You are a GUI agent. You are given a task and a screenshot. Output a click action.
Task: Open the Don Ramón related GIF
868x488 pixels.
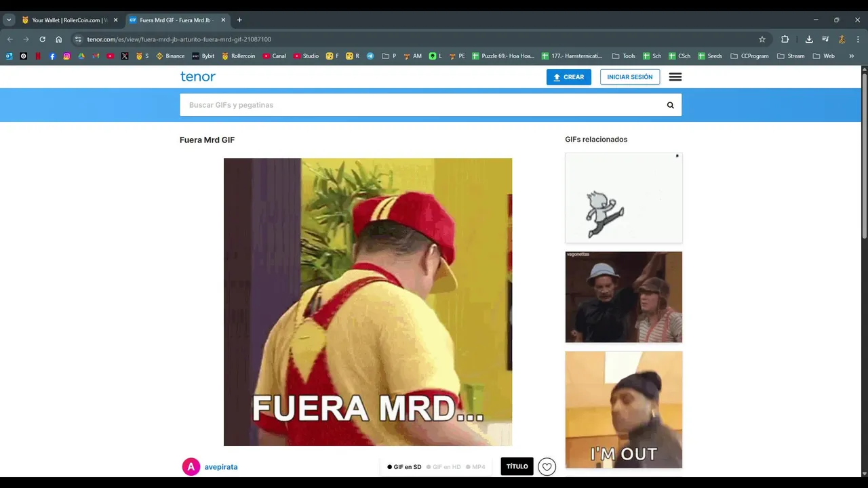[x=624, y=297]
